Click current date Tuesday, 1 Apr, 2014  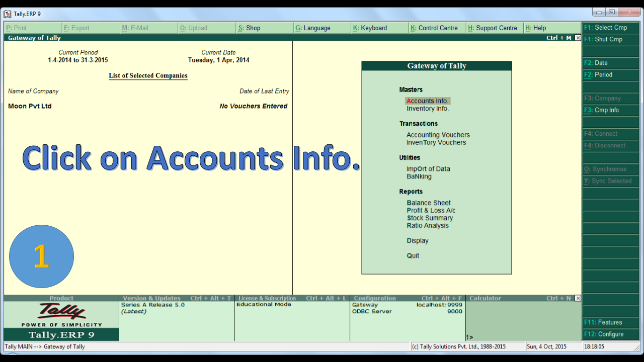[219, 60]
